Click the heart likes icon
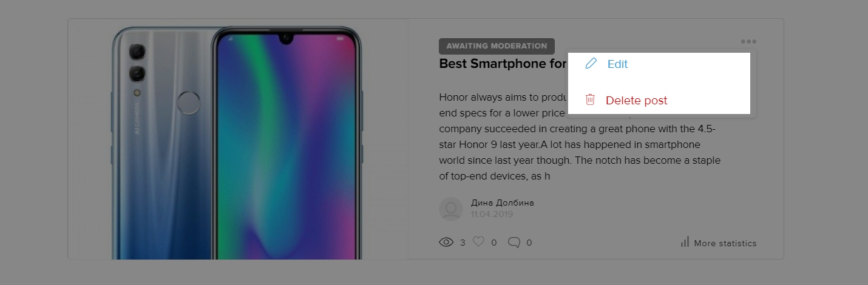Image resolution: width=868 pixels, height=285 pixels. point(479,242)
